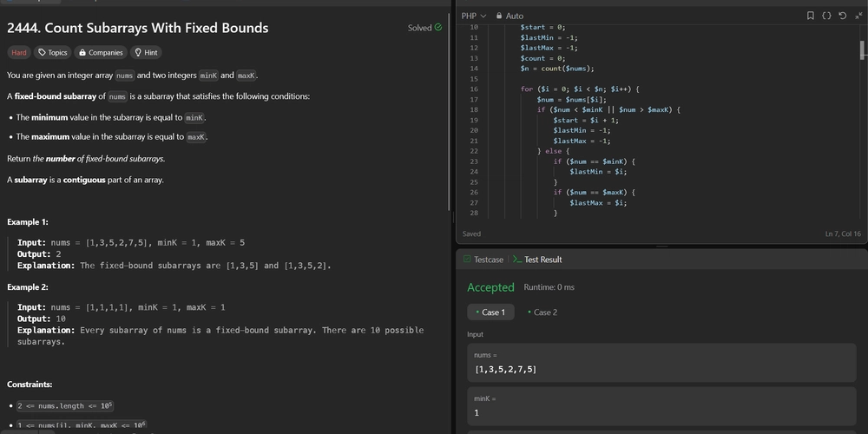Click code line number 22

click(x=473, y=151)
